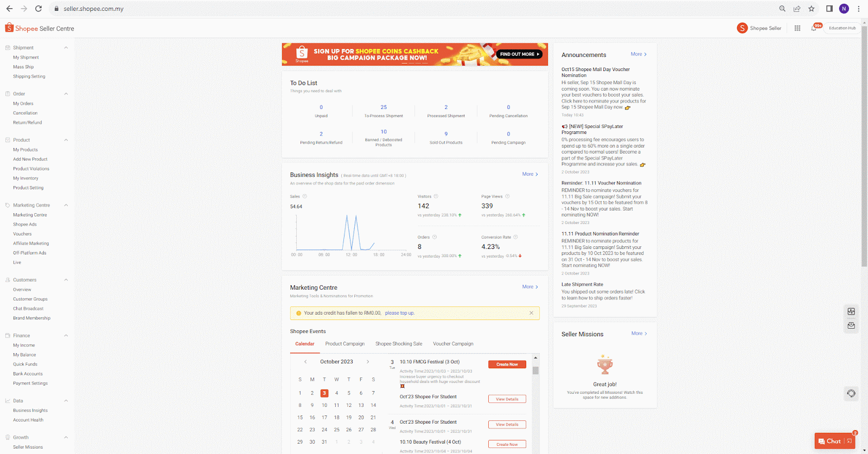Open Late Shipment Rate announcement
This screenshot has width=868, height=454.
(x=582, y=284)
